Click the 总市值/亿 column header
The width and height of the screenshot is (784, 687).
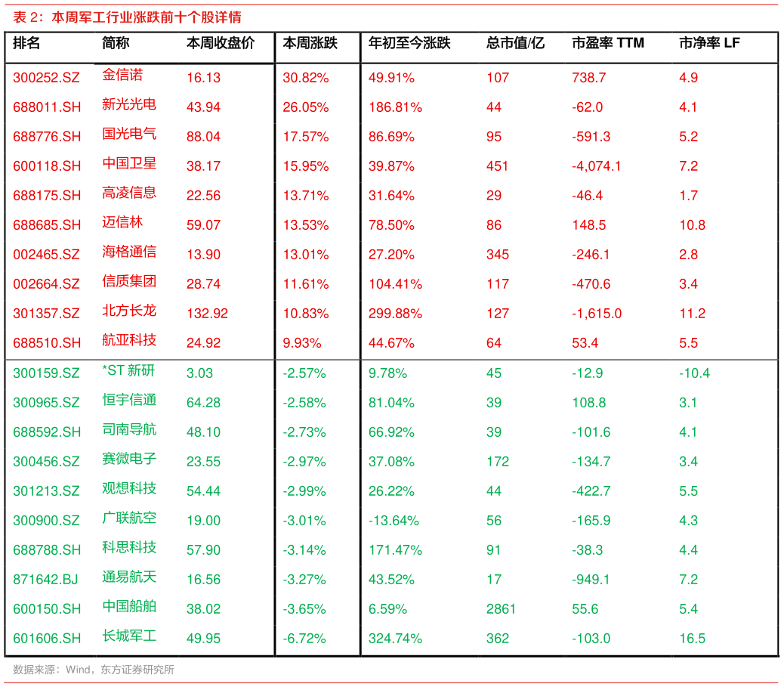(x=515, y=44)
